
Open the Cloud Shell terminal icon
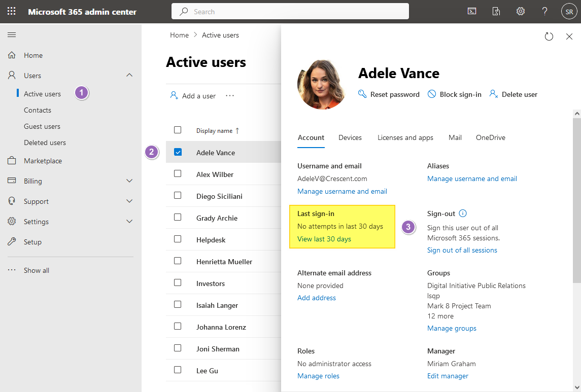tap(472, 12)
